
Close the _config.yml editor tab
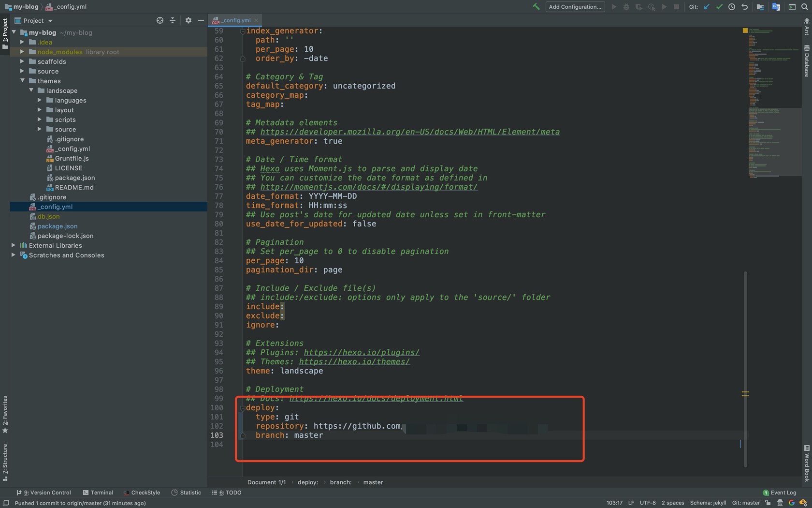coord(256,20)
